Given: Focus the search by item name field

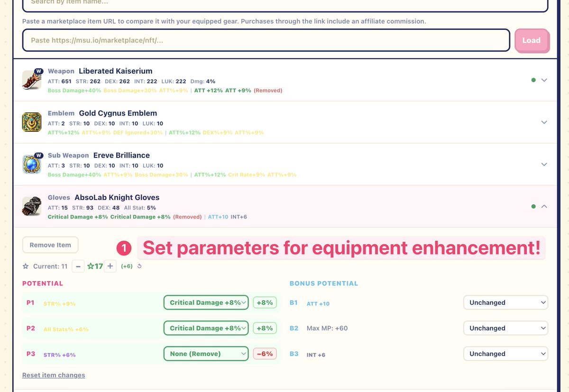Looking at the screenshot, I should coord(285,4).
